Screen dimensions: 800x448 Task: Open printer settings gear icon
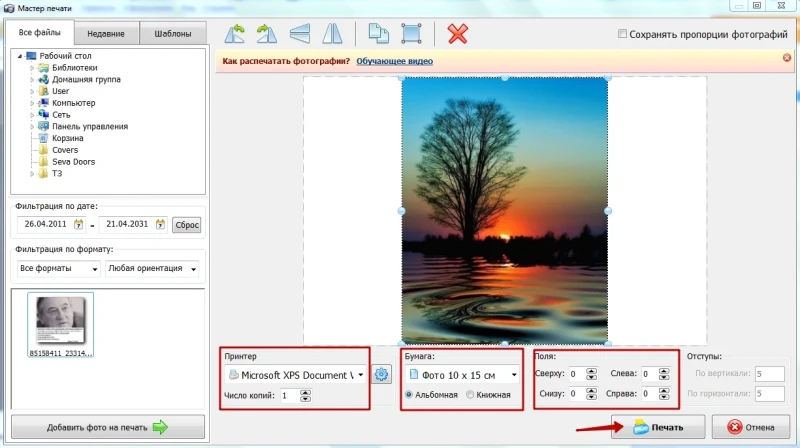click(x=381, y=375)
